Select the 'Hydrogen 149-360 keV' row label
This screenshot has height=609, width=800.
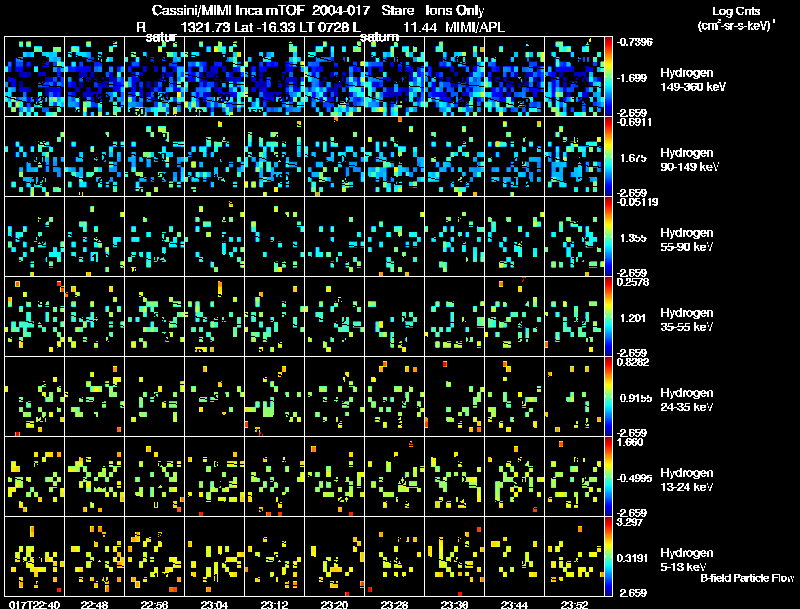pos(692,80)
